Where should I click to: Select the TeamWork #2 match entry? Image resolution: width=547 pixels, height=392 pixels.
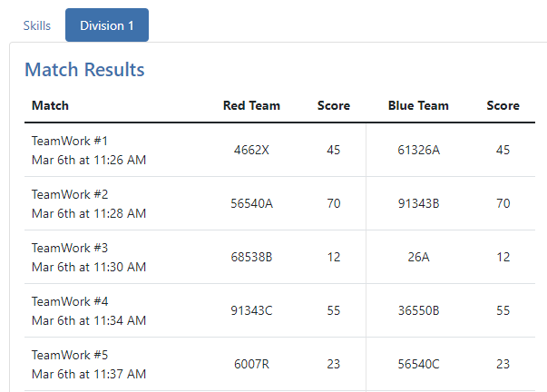pos(70,194)
